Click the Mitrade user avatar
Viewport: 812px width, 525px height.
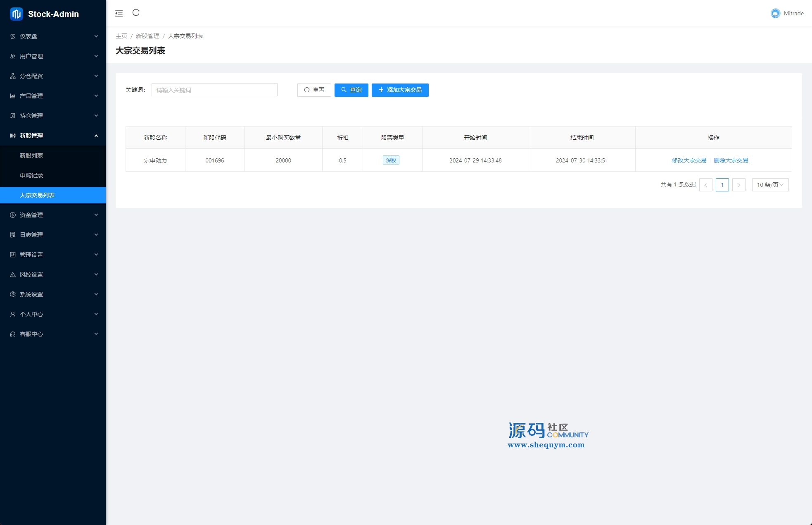point(775,13)
